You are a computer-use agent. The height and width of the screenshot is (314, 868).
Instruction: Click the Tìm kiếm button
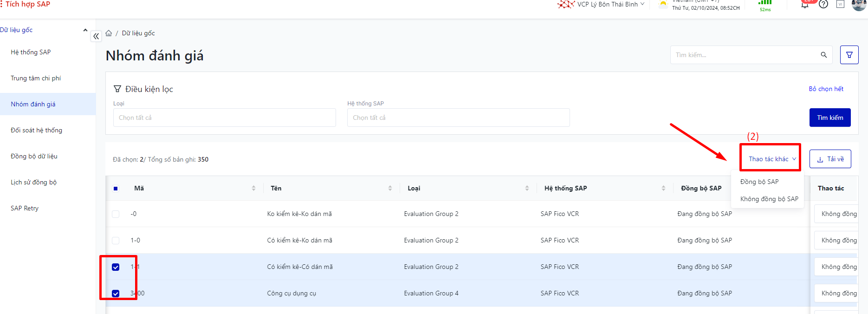tap(829, 118)
